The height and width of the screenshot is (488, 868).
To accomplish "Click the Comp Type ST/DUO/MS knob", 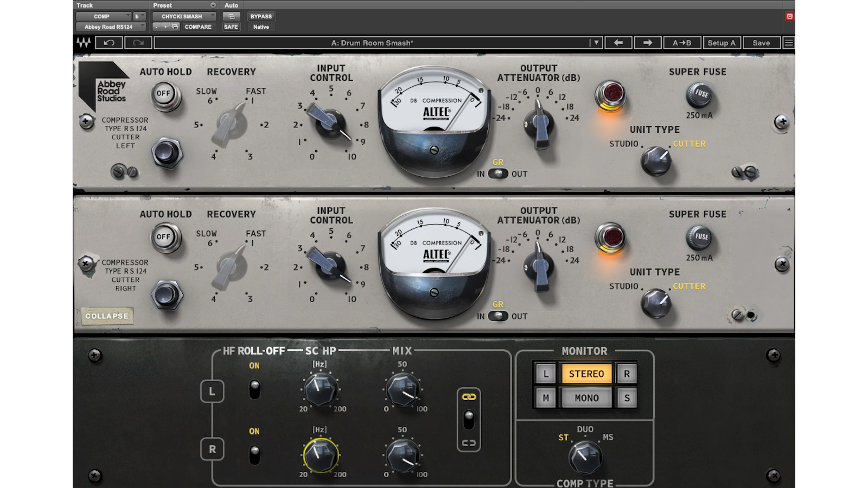I will click(584, 457).
